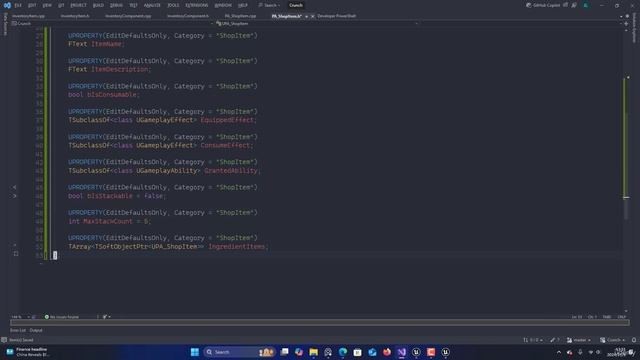Open Microsoft Edge from taskbar
The image size is (640, 360).
[342, 352]
